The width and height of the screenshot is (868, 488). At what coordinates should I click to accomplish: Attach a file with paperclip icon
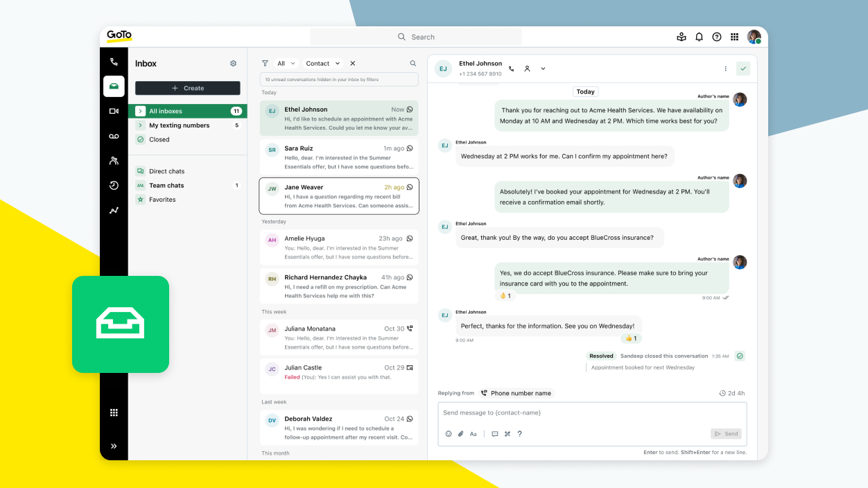point(460,434)
